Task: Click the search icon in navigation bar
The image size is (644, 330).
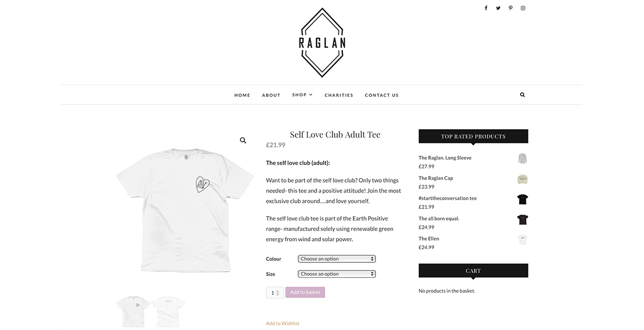Action: pyautogui.click(x=522, y=95)
